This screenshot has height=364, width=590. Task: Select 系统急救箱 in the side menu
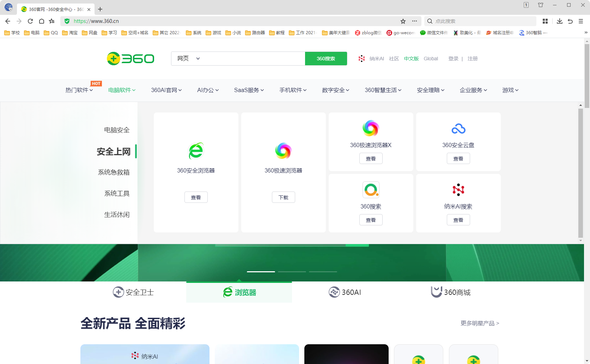pos(114,172)
